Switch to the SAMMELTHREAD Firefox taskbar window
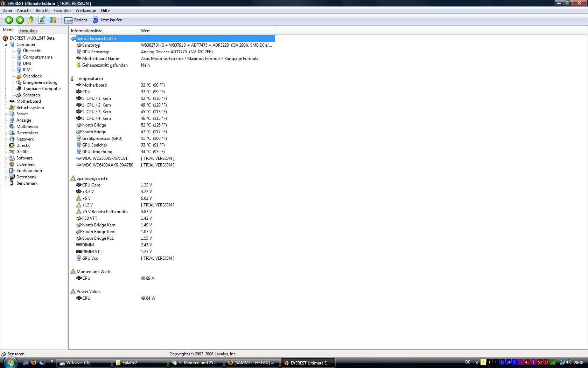Image resolution: width=588 pixels, height=368 pixels. (x=252, y=363)
